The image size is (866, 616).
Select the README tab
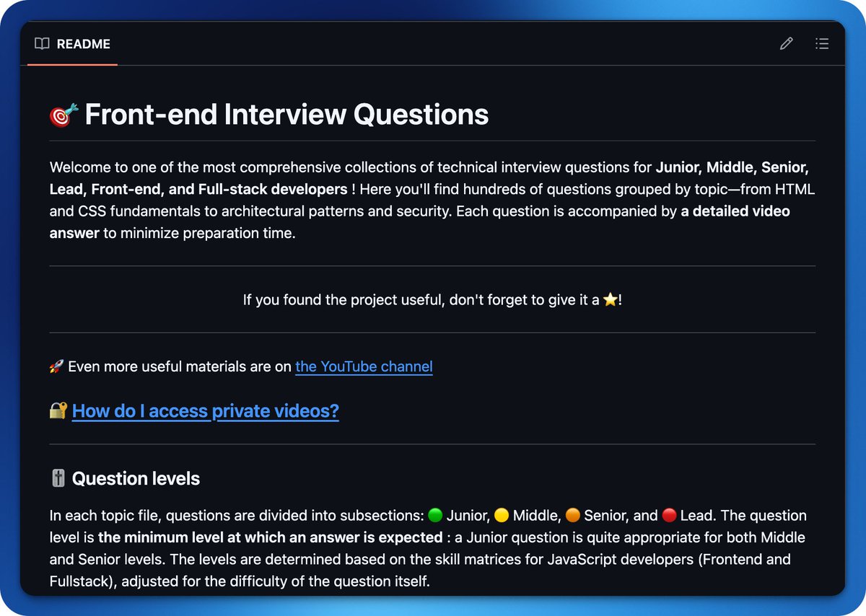click(72, 44)
